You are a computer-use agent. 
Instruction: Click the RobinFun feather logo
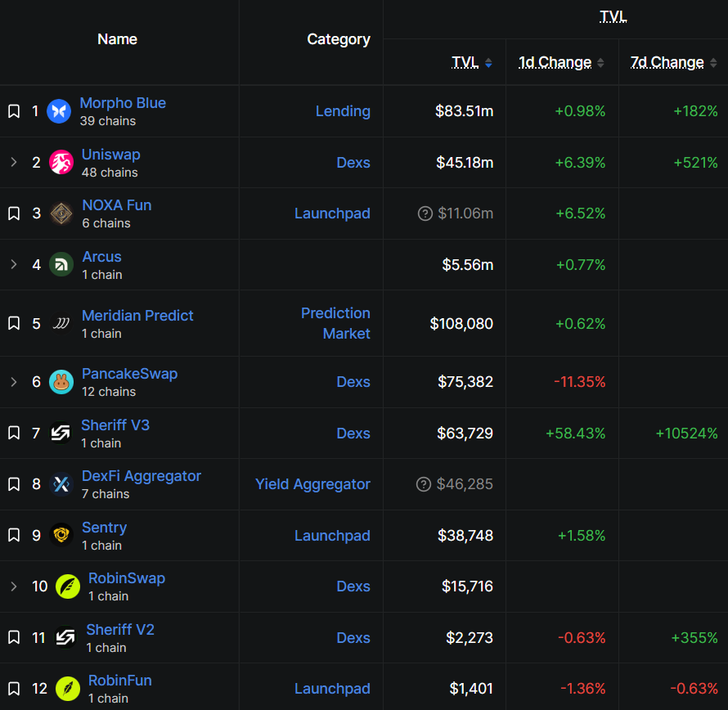pos(68,689)
